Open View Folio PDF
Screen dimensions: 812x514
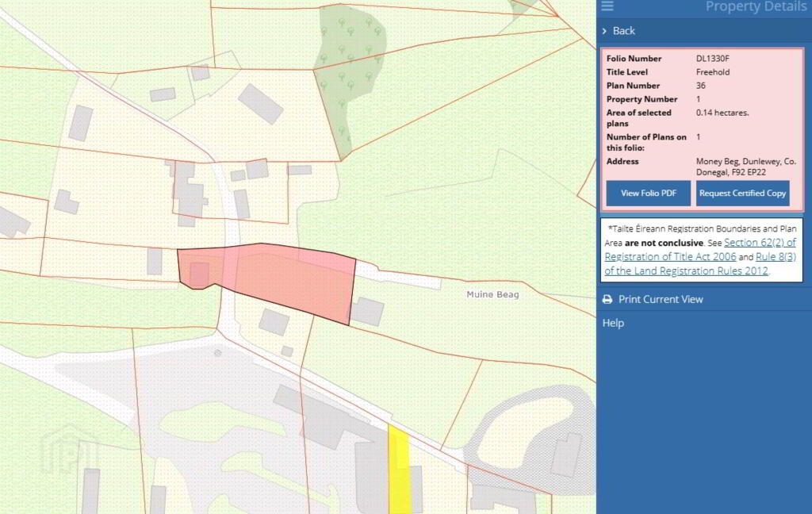(649, 194)
